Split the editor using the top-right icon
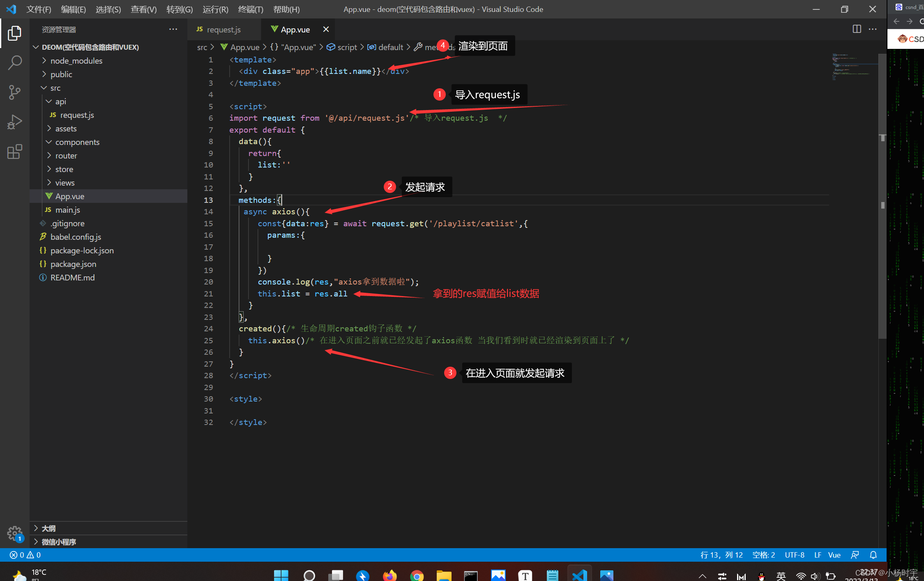 857,29
